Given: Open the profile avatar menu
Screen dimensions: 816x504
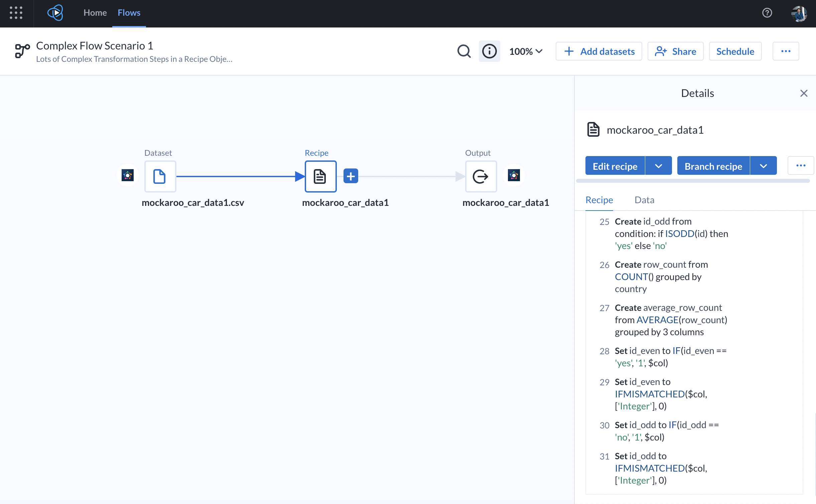Looking at the screenshot, I should coord(799,13).
